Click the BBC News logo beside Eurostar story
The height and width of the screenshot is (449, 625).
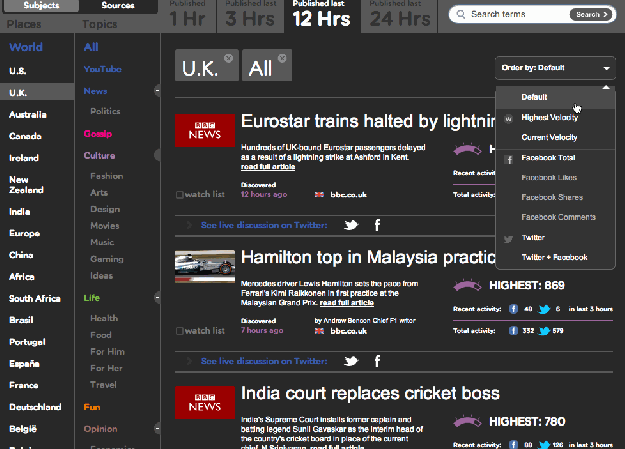click(205, 132)
